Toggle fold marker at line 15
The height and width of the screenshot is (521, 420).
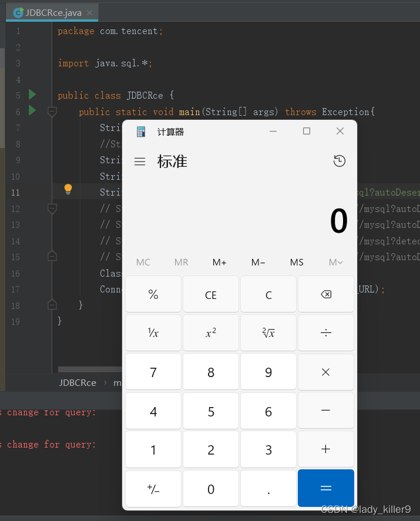(x=52, y=256)
